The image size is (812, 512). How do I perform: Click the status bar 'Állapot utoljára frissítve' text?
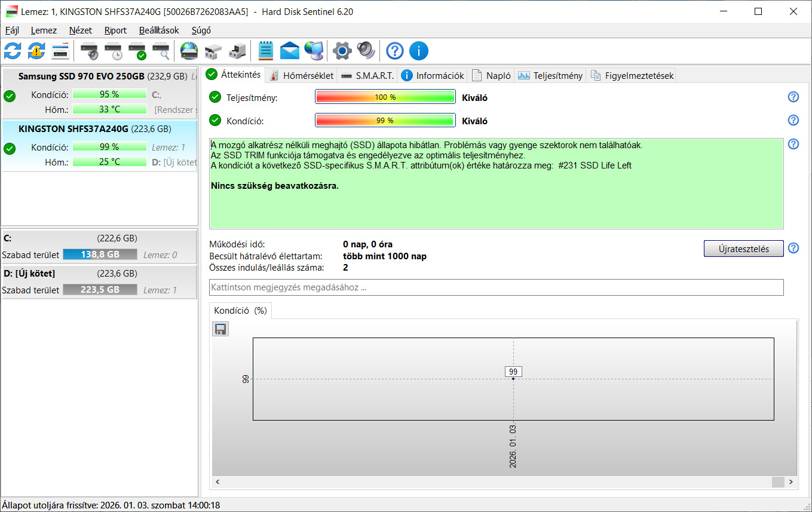111,505
